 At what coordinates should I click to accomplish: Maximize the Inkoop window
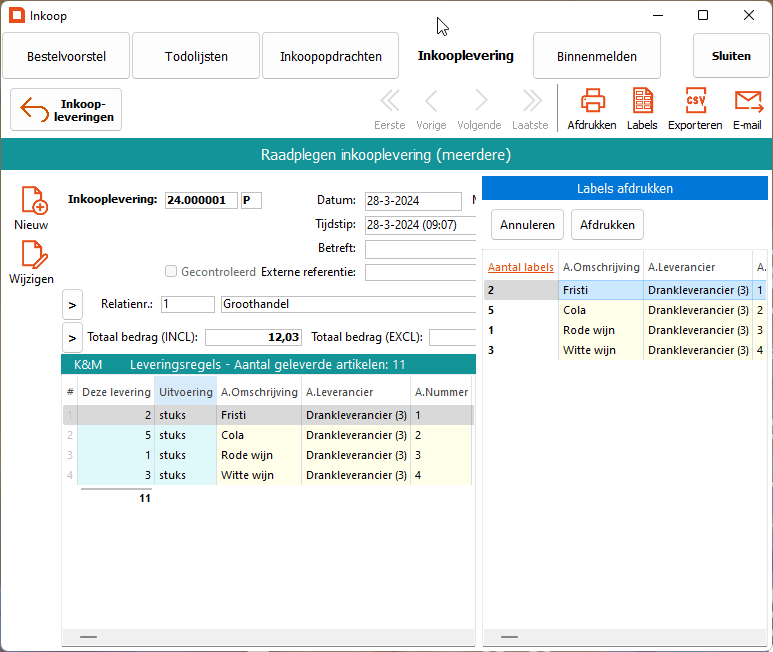click(x=703, y=15)
